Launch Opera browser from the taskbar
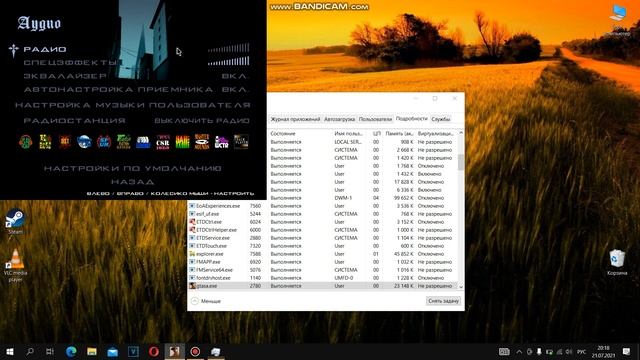This screenshot has width=640, height=360. tap(154, 351)
